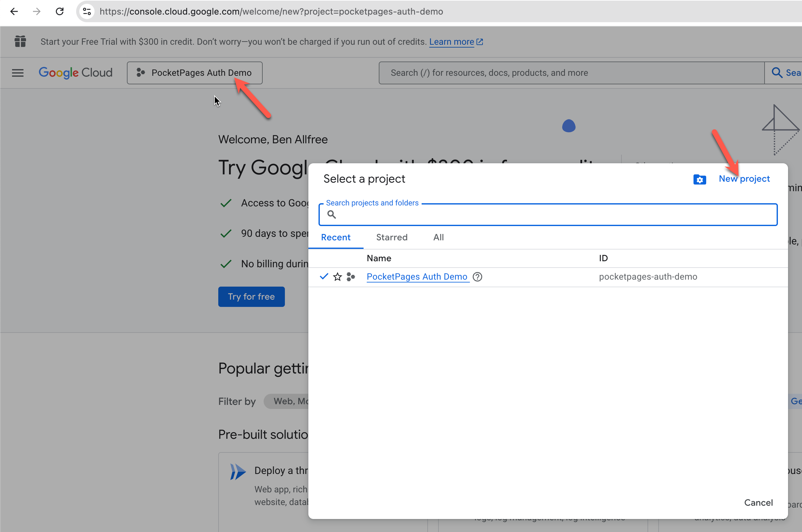802x532 pixels.
Task: Click New project in the dialog
Action: (x=744, y=178)
